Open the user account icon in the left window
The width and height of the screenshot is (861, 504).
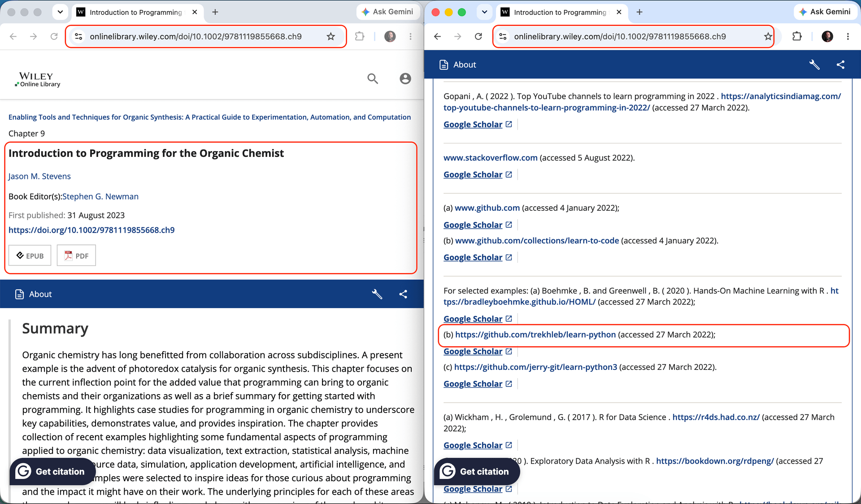tap(405, 78)
